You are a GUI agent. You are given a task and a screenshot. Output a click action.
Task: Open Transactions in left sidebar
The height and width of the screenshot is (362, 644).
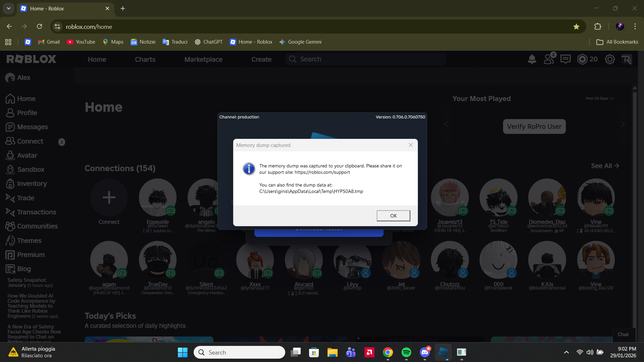pos(31,212)
